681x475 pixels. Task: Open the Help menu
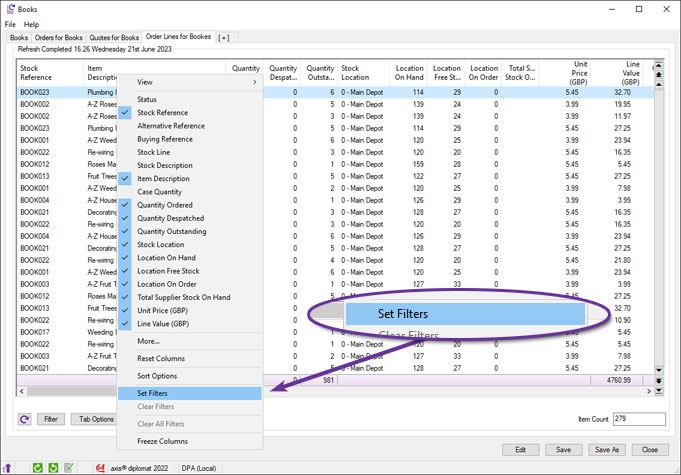click(x=31, y=24)
